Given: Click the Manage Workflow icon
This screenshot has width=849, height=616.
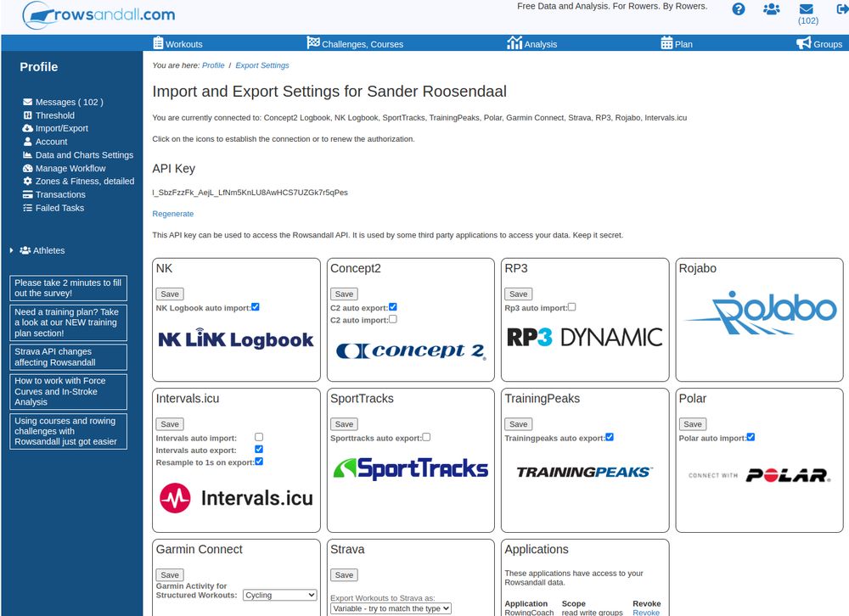Looking at the screenshot, I should 28,168.
